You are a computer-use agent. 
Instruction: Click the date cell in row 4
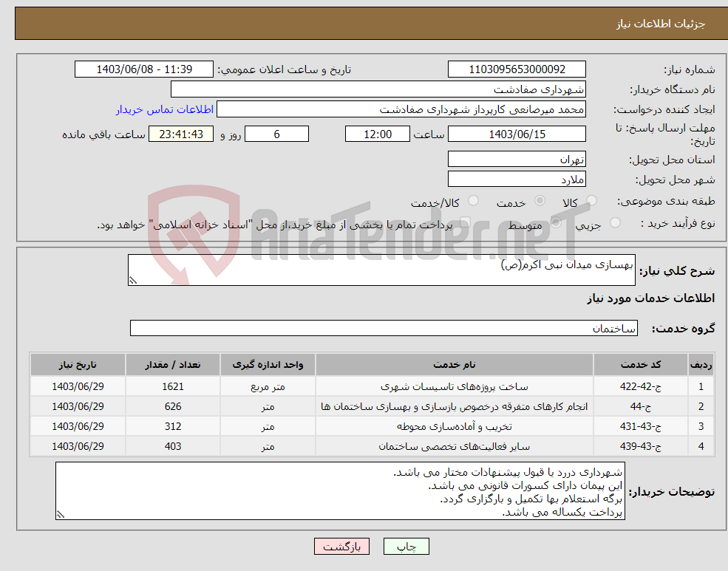click(78, 446)
